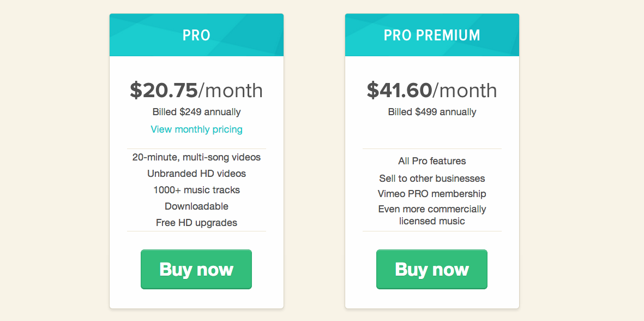Select the Unbranded HD videos feature
644x321 pixels.
point(196,174)
